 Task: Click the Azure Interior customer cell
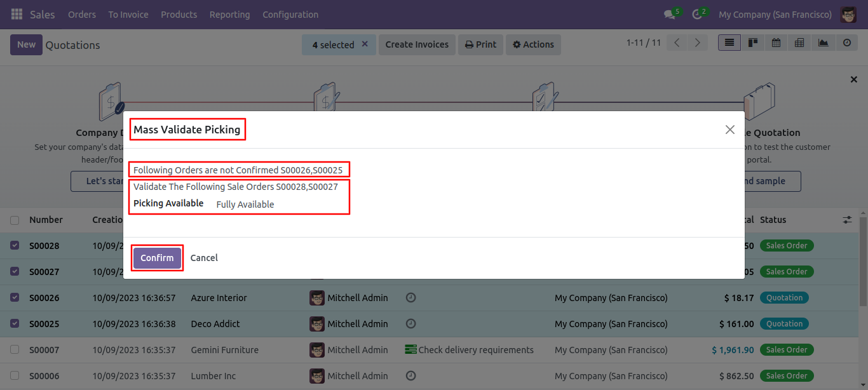219,297
